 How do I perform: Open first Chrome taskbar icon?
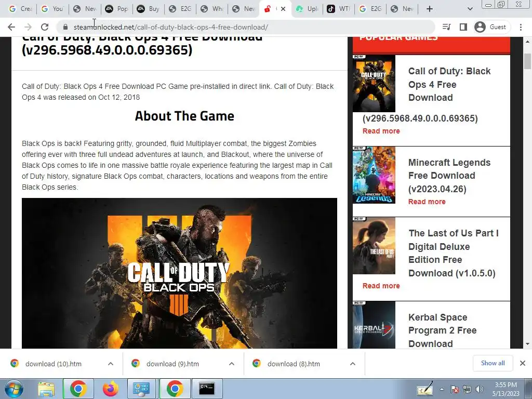(78, 389)
